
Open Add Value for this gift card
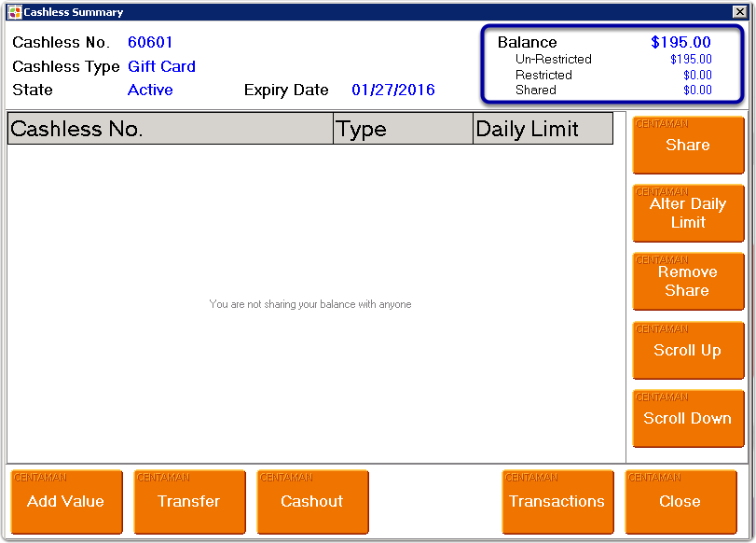[66, 502]
